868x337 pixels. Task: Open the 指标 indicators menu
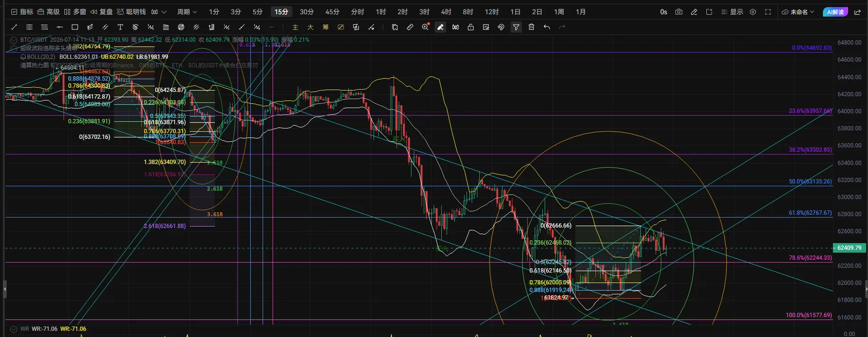pyautogui.click(x=22, y=12)
